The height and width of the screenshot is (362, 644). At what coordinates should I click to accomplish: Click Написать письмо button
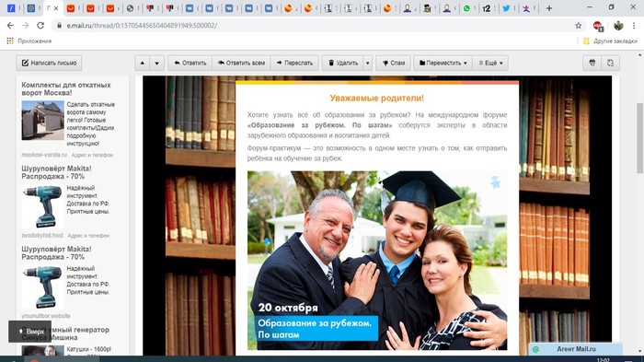coord(49,63)
